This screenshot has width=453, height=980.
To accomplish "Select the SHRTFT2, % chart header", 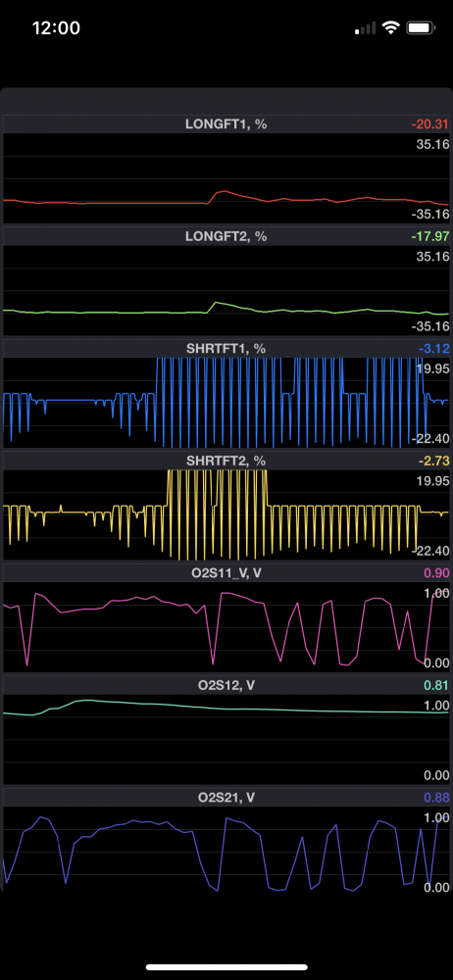I will coord(226,461).
